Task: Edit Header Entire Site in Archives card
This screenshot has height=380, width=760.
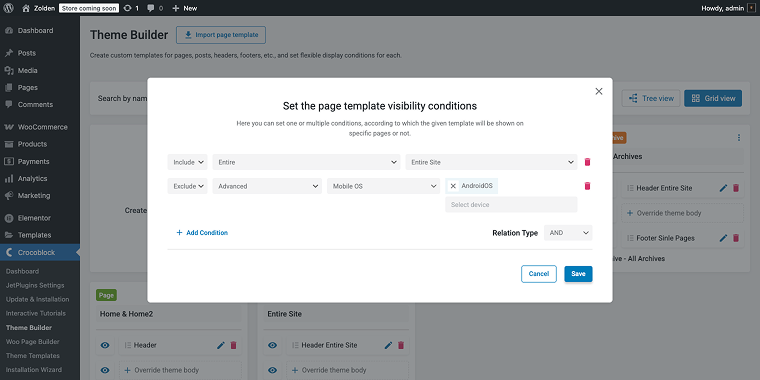Action: [723, 188]
